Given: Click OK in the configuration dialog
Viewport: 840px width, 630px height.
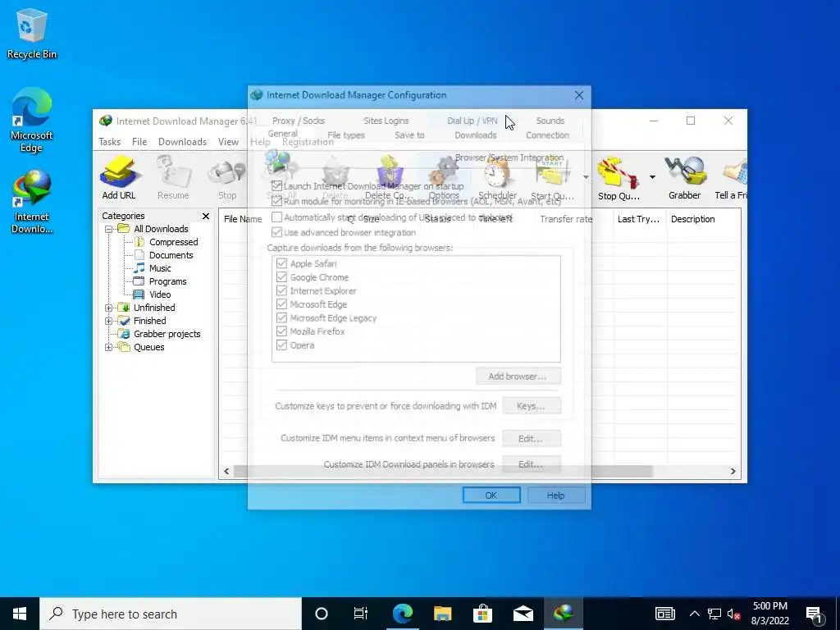Looking at the screenshot, I should click(x=491, y=495).
